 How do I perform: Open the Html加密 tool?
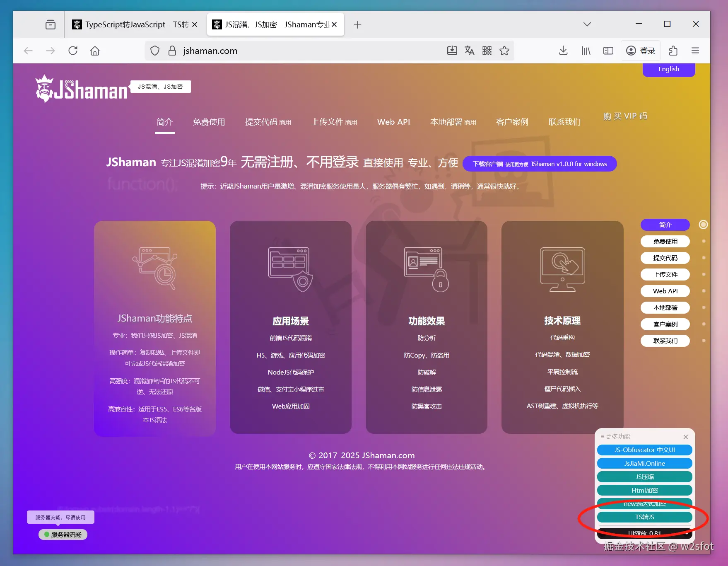click(x=644, y=491)
